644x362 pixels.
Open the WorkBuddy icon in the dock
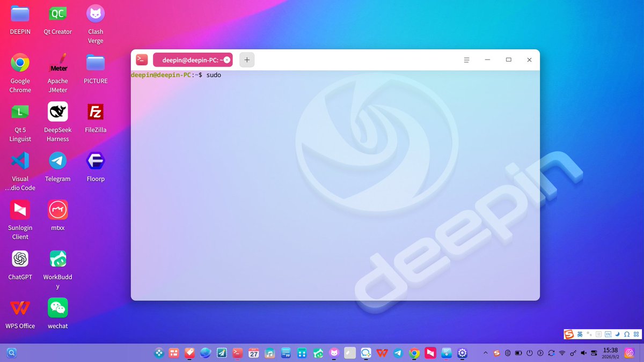point(318,353)
